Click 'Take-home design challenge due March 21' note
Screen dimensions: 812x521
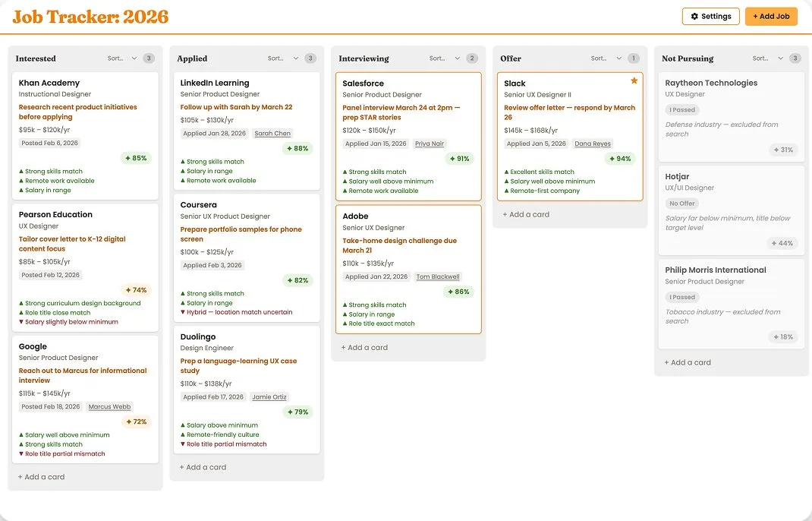point(399,245)
